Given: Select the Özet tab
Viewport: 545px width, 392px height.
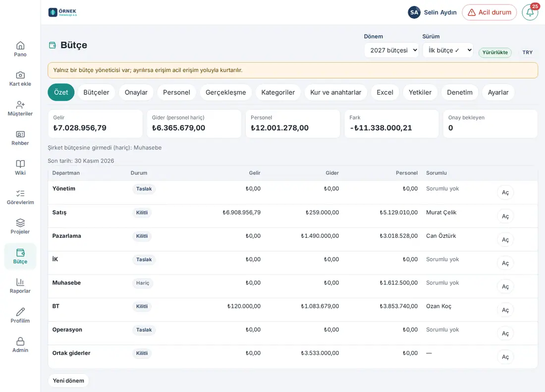Looking at the screenshot, I should point(61,93).
